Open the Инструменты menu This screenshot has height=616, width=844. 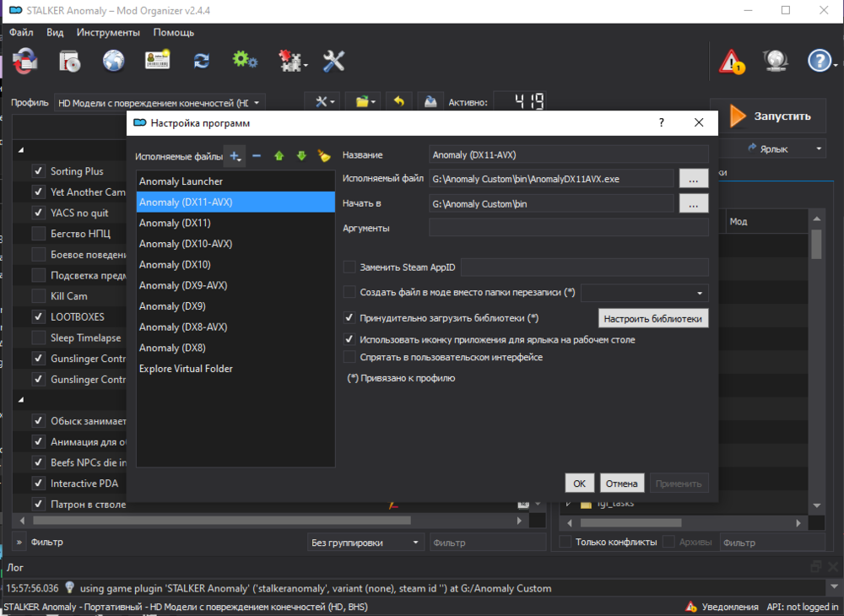[x=108, y=32]
